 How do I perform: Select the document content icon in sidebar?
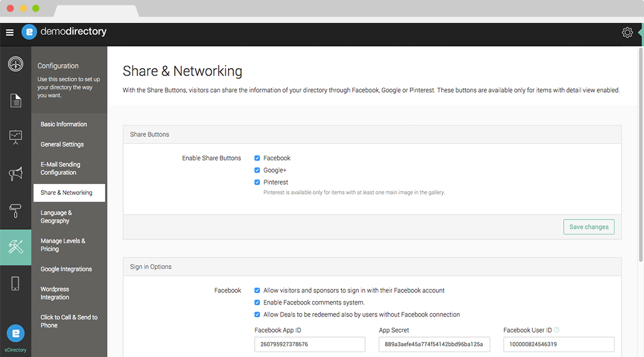(16, 101)
